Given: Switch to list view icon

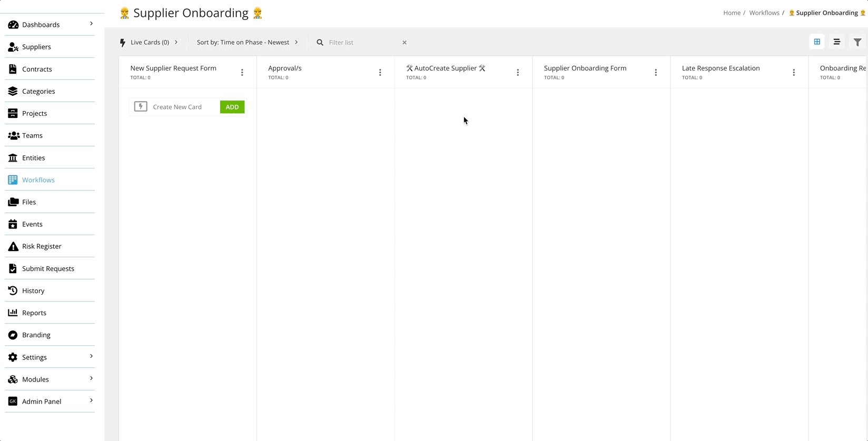Looking at the screenshot, I should 836,42.
